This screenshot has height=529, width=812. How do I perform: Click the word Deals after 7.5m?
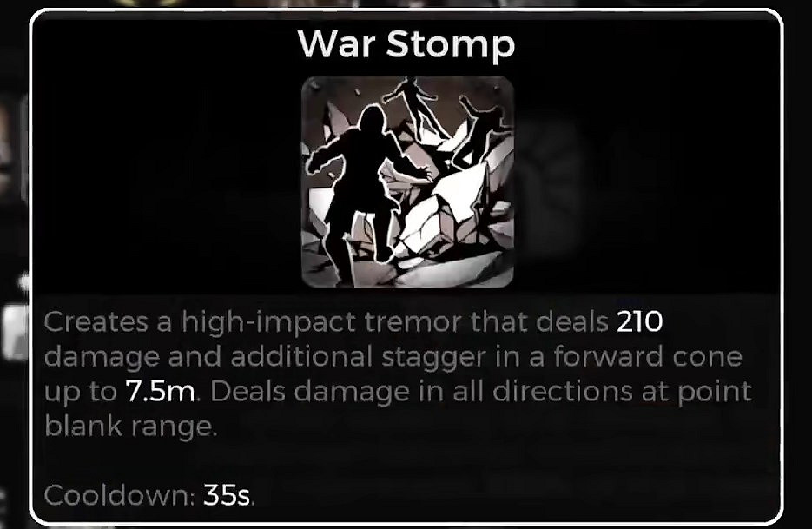(x=248, y=392)
